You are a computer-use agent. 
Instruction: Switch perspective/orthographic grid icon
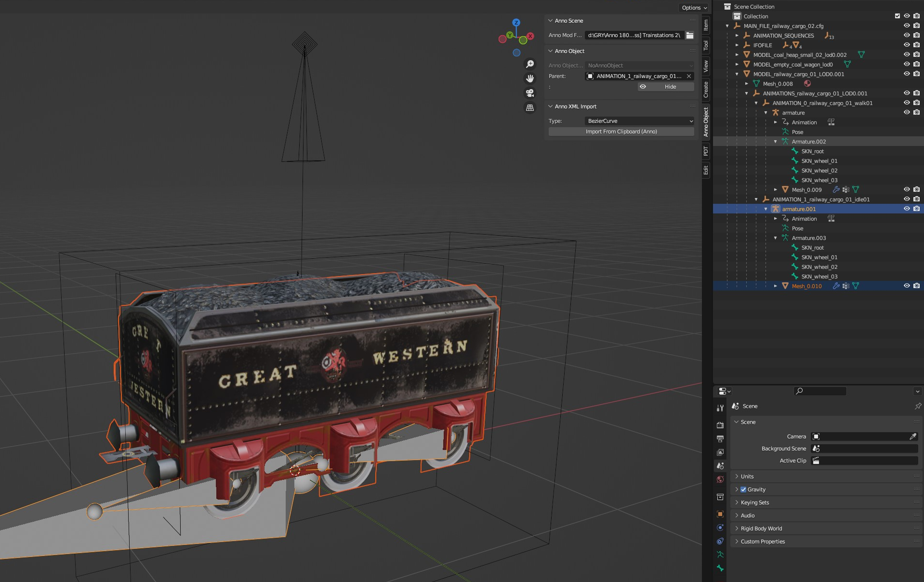(530, 107)
